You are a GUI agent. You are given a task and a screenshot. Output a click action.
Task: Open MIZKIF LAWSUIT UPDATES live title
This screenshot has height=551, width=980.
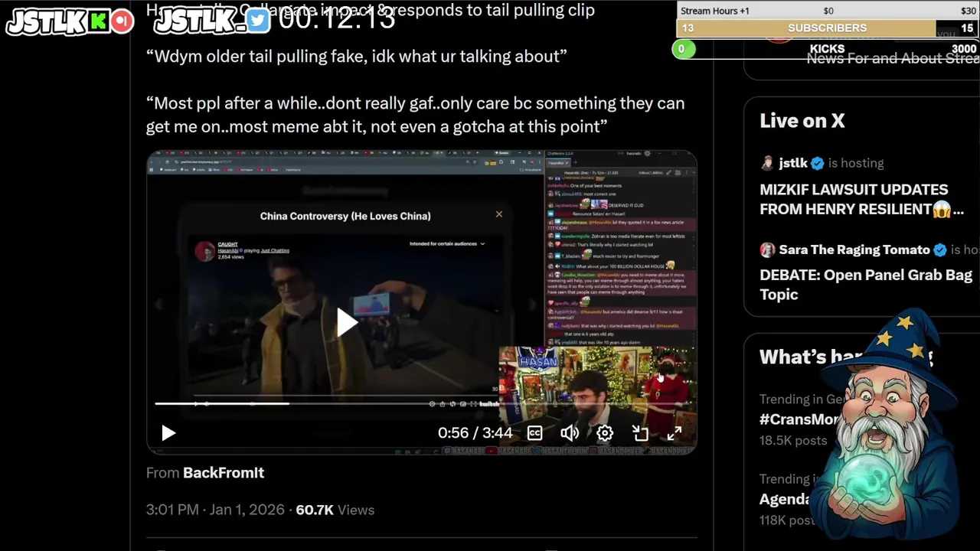(861, 199)
